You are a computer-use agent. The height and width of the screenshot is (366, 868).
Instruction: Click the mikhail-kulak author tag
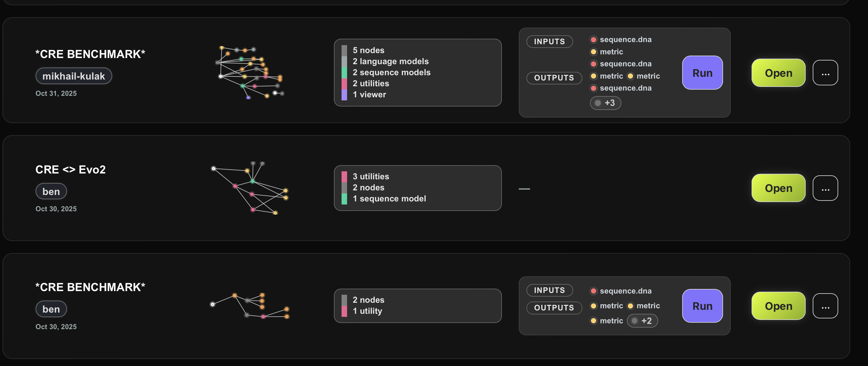coord(73,76)
